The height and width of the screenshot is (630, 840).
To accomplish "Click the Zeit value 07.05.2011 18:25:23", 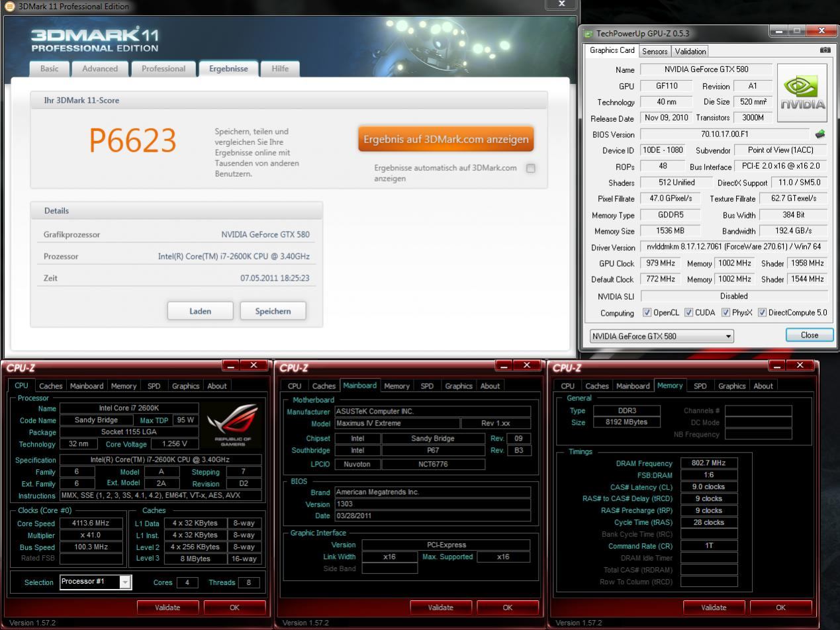I will click(275, 278).
